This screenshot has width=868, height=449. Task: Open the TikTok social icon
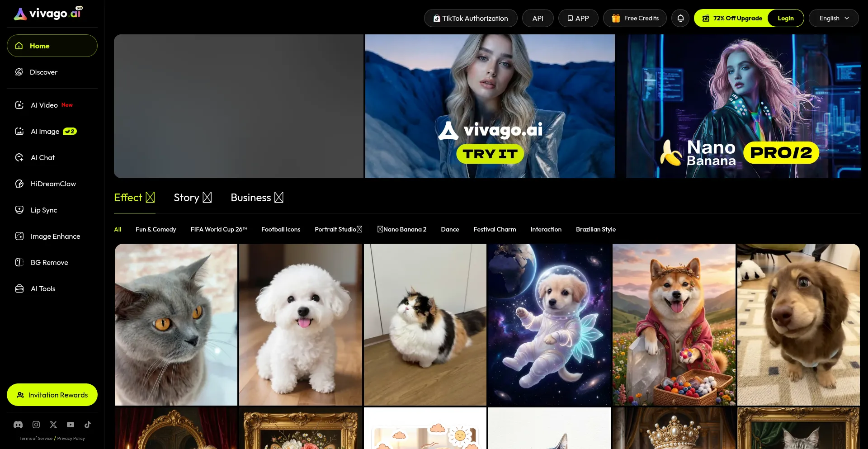coord(88,425)
